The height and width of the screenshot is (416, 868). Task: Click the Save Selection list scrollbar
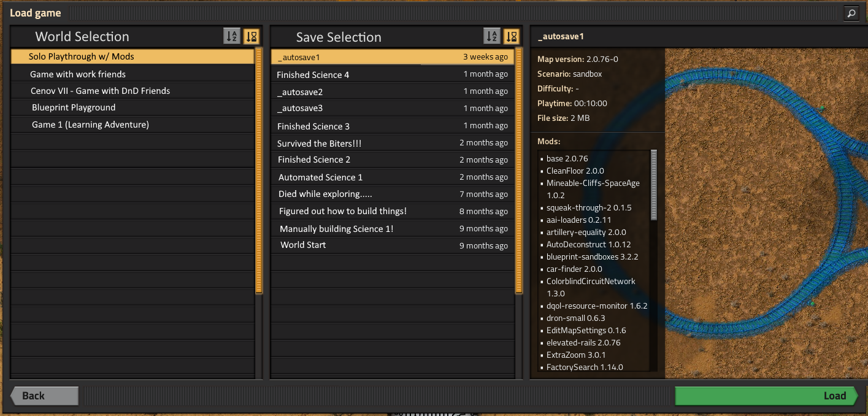(x=519, y=171)
